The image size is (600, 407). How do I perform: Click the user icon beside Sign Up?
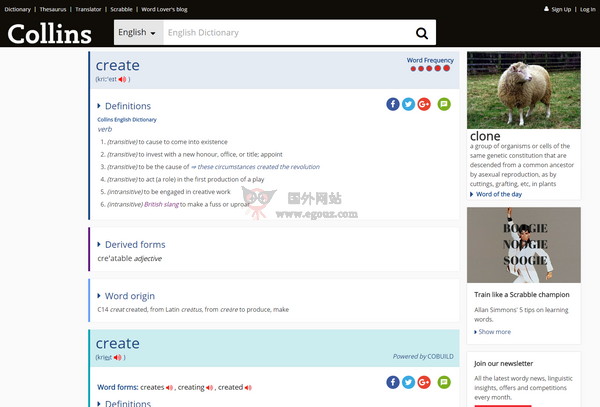[546, 9]
